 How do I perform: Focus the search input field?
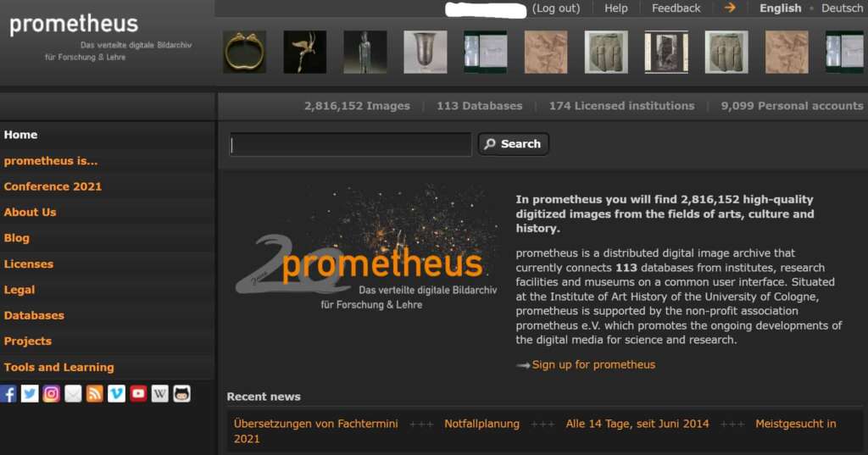pyautogui.click(x=350, y=145)
